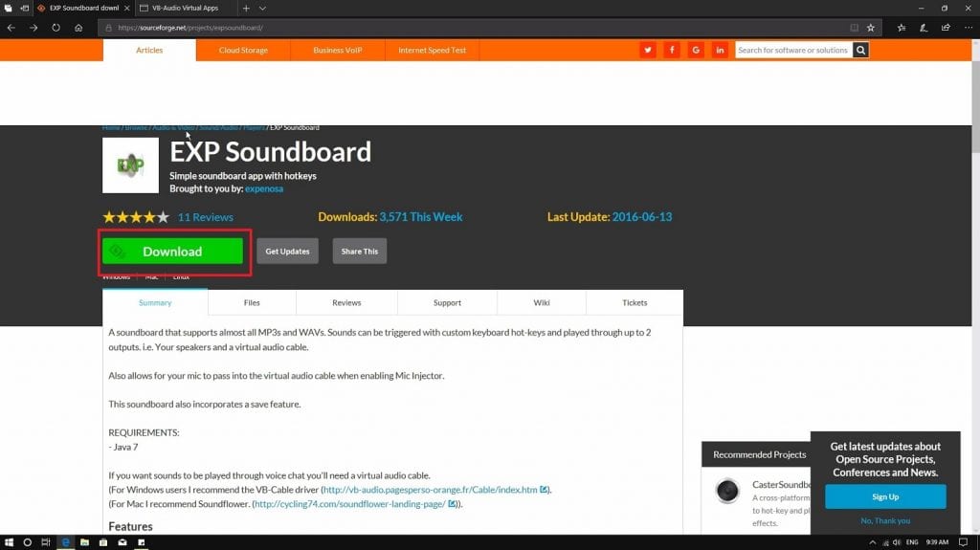Click the search for software field
Viewport: 980px width, 550px height.
793,50
